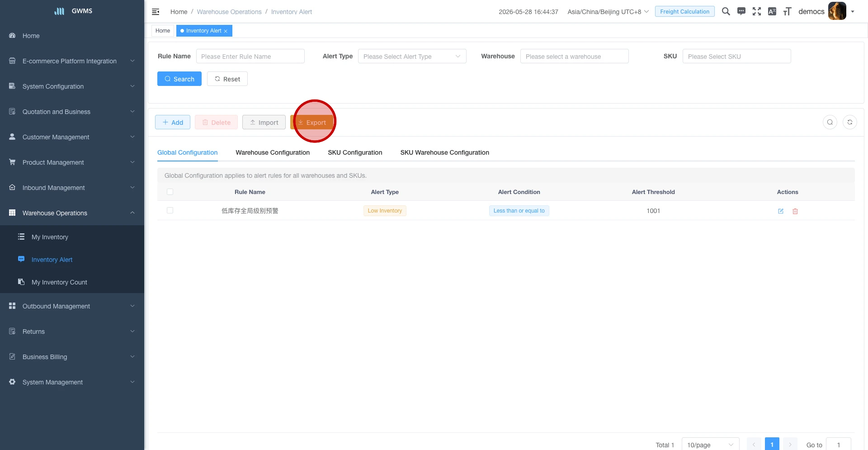This screenshot has height=450, width=868.
Task: Open the SKU select field
Action: click(x=736, y=56)
